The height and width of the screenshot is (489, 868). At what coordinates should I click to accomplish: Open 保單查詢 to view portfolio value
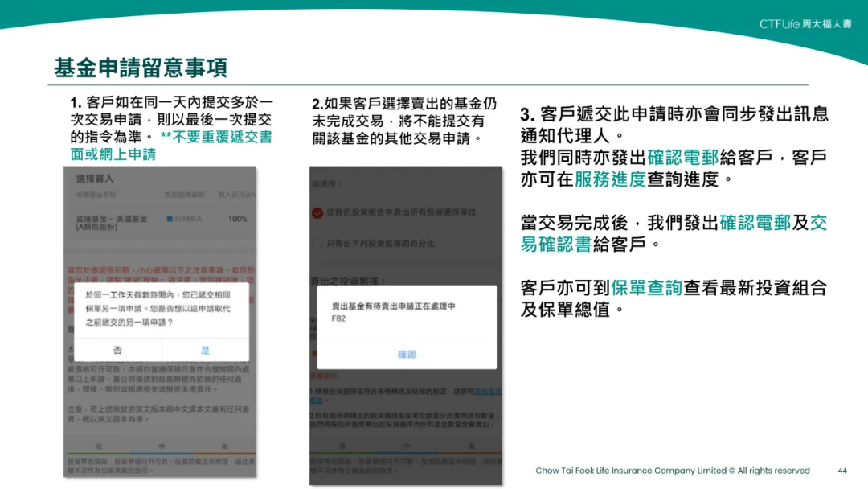pos(649,287)
